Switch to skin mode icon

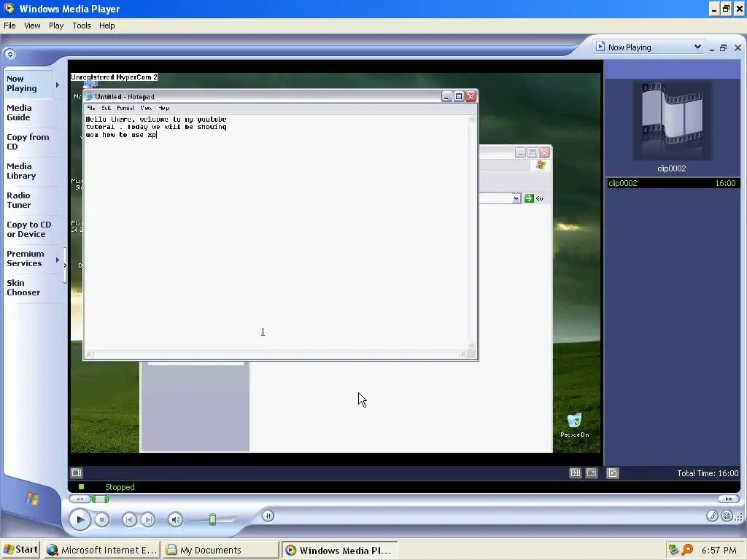[x=727, y=516]
